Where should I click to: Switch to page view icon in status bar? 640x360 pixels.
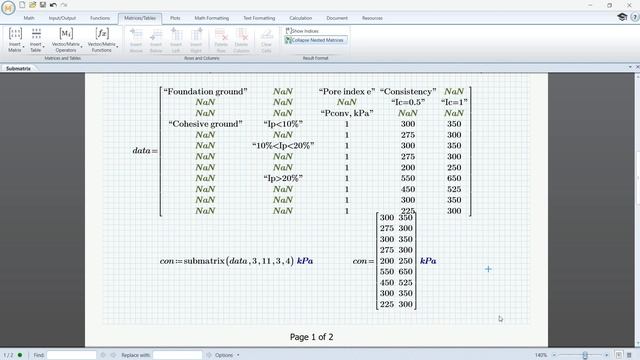point(619,355)
